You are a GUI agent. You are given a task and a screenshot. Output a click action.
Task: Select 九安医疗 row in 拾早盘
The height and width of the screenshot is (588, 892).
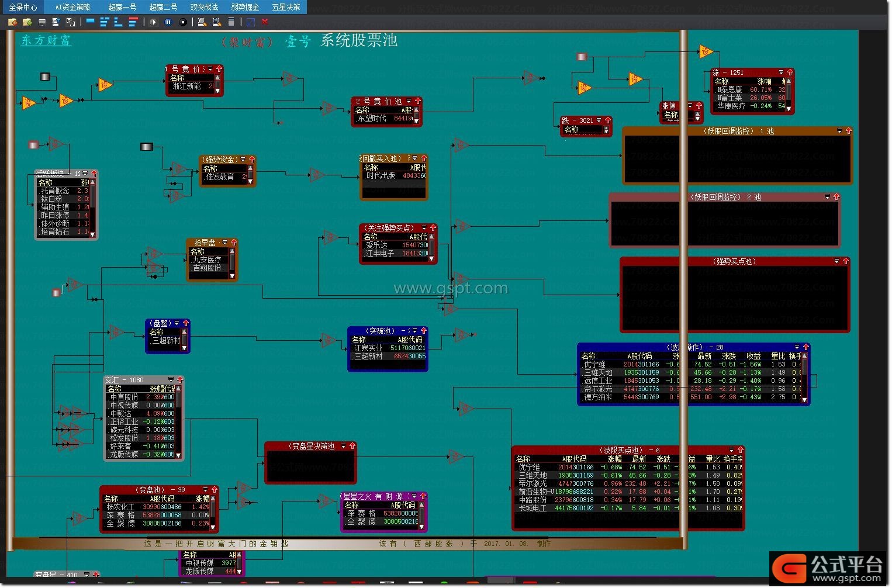(x=208, y=260)
